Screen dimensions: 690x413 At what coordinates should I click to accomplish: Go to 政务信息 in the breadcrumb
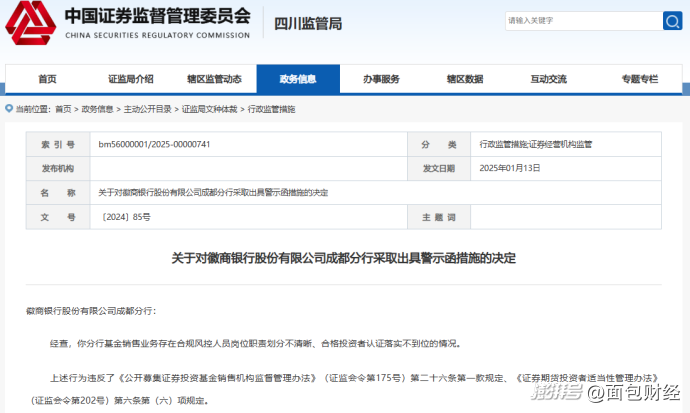pos(97,109)
